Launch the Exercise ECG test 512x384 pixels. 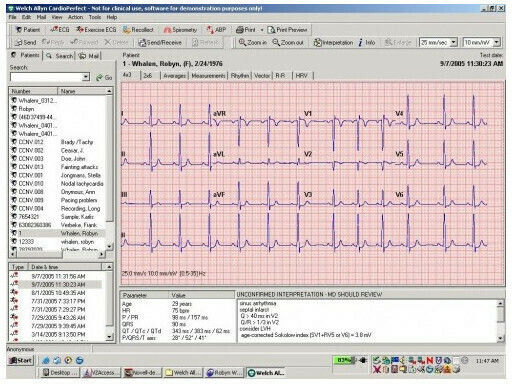click(x=96, y=30)
